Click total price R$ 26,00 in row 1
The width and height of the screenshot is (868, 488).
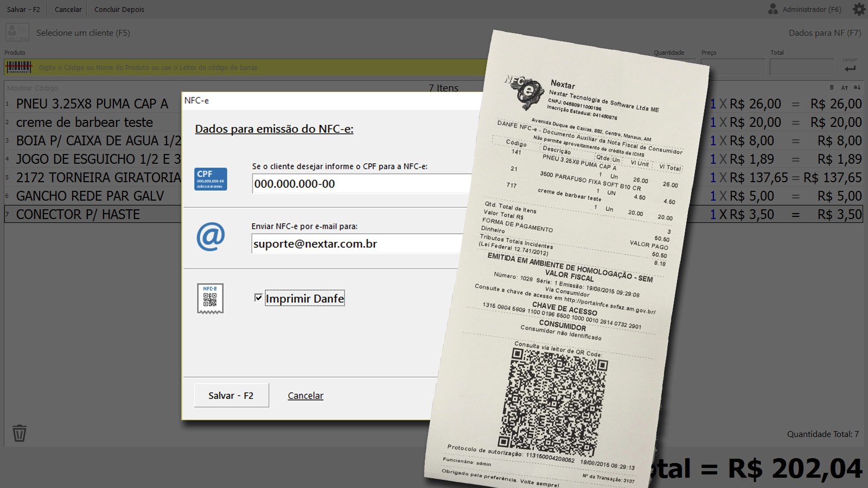click(836, 104)
